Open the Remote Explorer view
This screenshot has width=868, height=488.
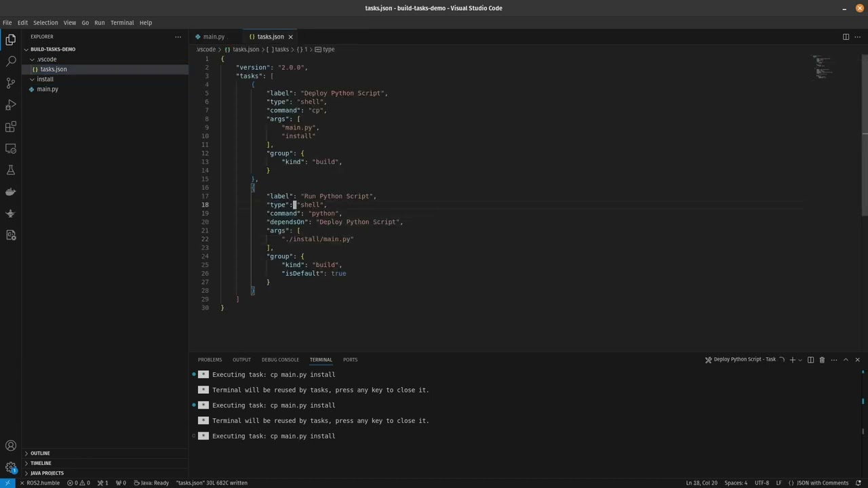11,148
